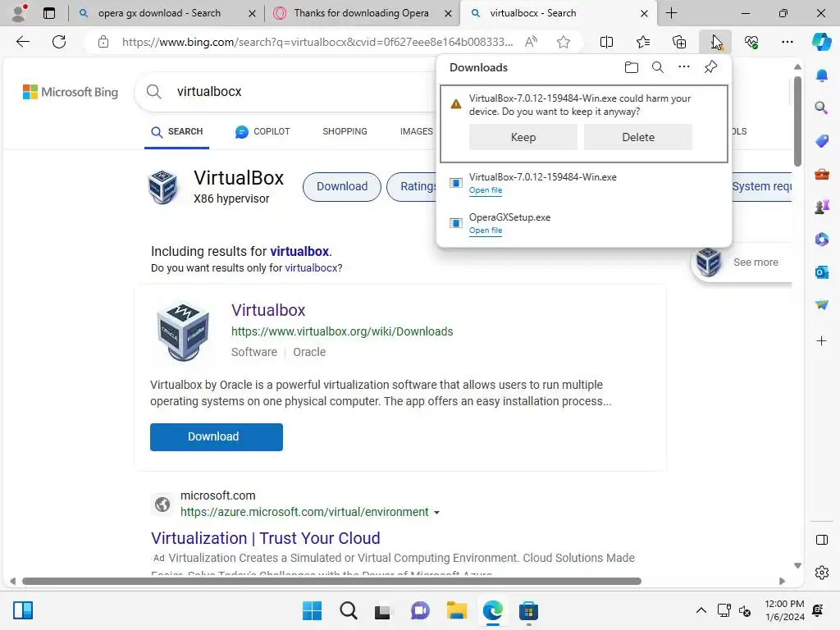Add a new sidebar app
840x630 pixels.
click(x=822, y=340)
